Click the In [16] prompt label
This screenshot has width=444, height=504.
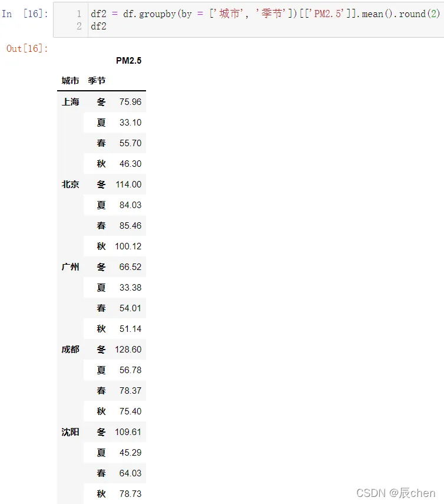click(25, 13)
